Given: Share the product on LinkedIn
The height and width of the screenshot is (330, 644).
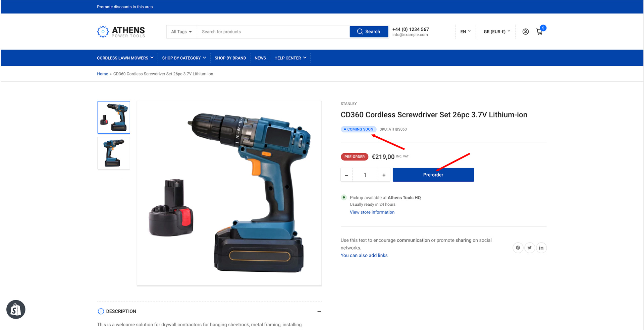Looking at the screenshot, I should [x=541, y=248].
